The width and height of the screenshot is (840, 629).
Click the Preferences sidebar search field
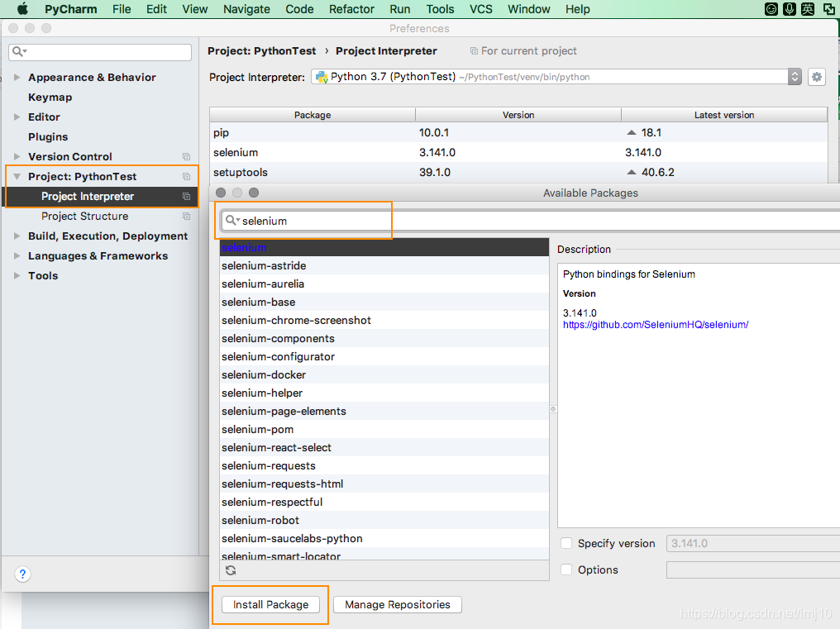click(100, 52)
